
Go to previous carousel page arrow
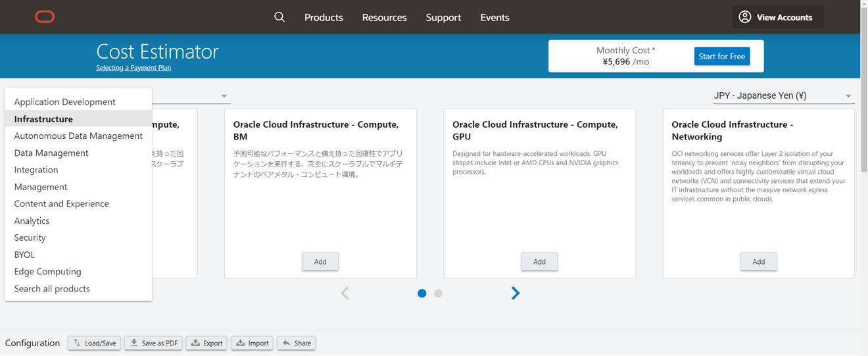click(345, 293)
